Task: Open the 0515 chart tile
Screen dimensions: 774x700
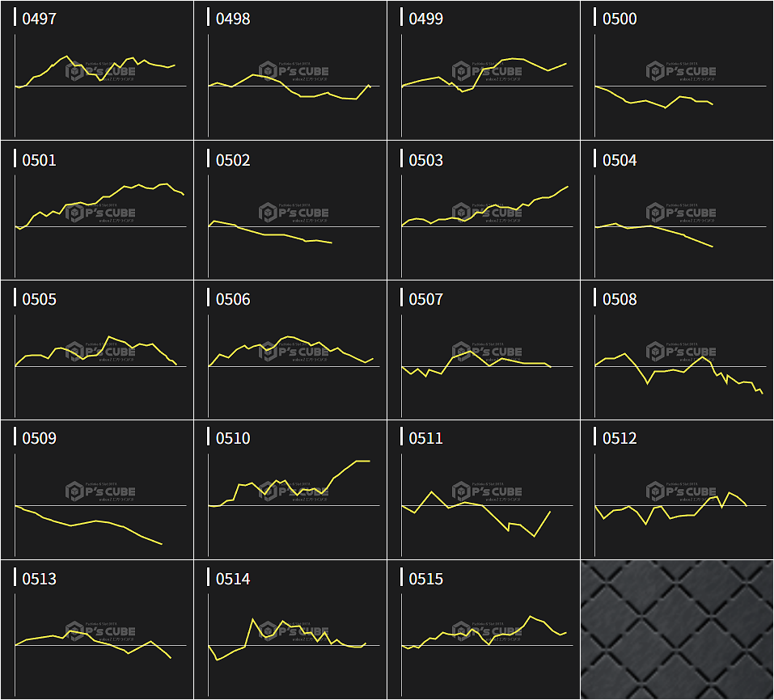Action: pyautogui.click(x=484, y=630)
